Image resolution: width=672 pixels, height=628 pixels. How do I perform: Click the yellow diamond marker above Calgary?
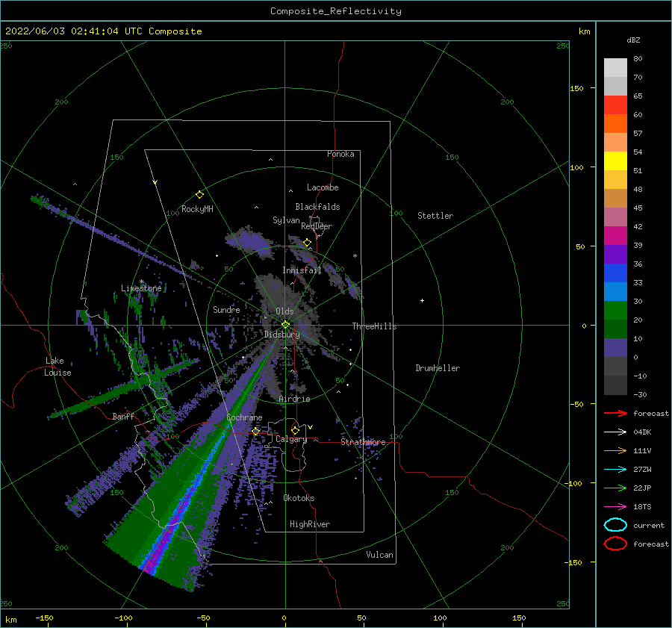(295, 430)
